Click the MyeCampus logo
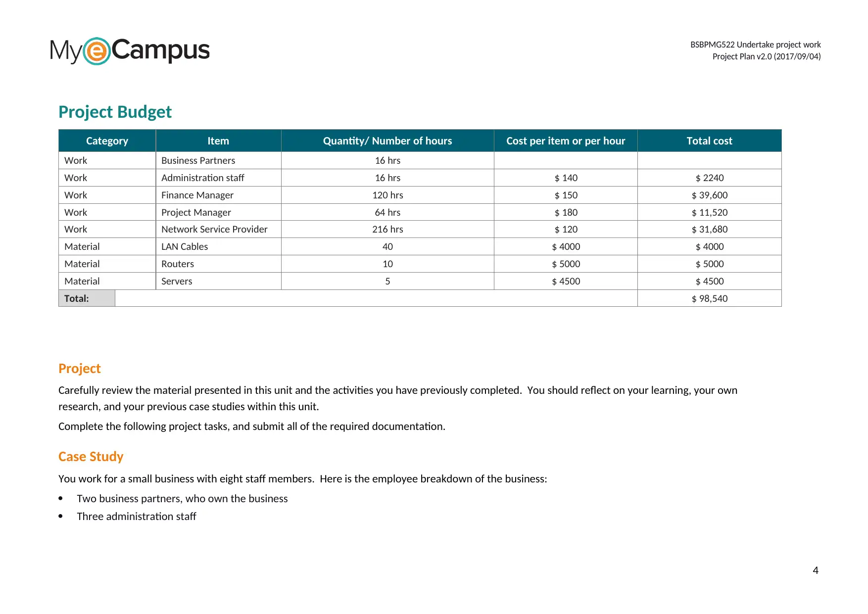868x614 pixels. (x=130, y=50)
